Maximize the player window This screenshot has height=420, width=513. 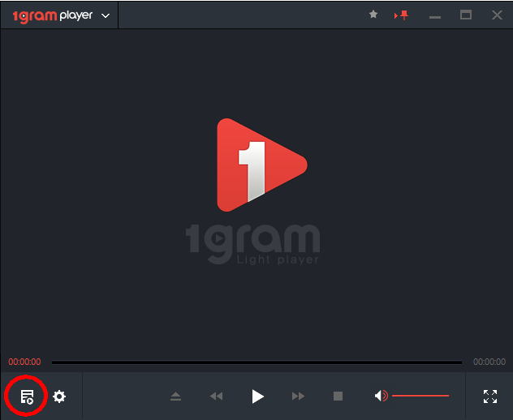466,15
